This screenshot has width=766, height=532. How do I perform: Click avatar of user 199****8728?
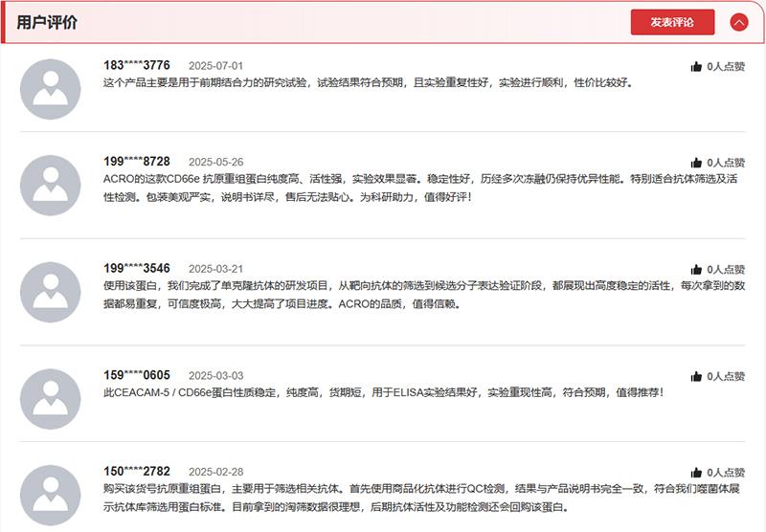[50, 185]
